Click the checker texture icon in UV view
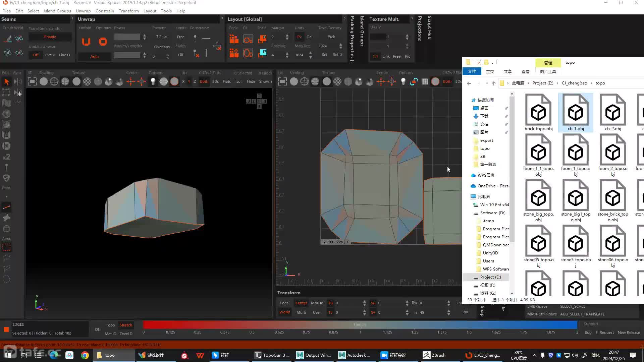 click(x=337, y=81)
